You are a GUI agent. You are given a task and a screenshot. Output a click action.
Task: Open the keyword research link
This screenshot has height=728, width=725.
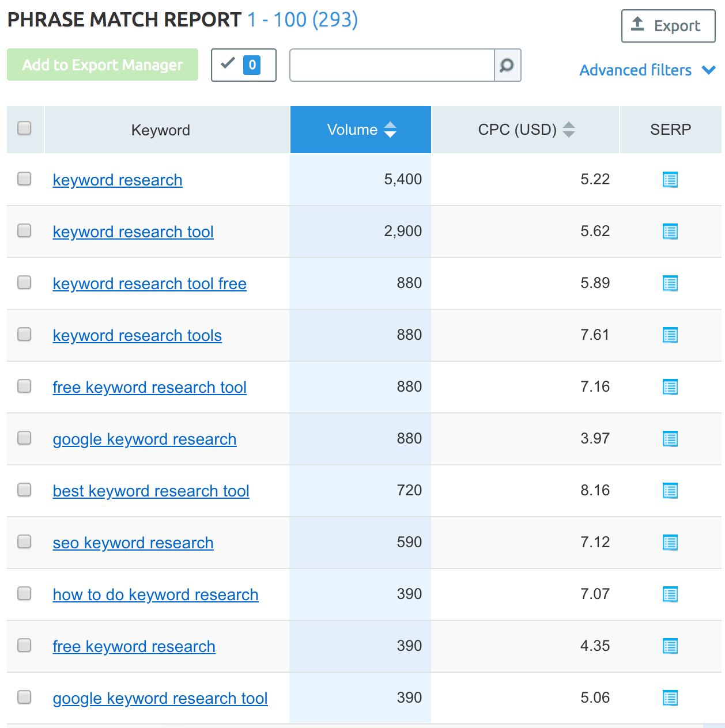tap(118, 180)
